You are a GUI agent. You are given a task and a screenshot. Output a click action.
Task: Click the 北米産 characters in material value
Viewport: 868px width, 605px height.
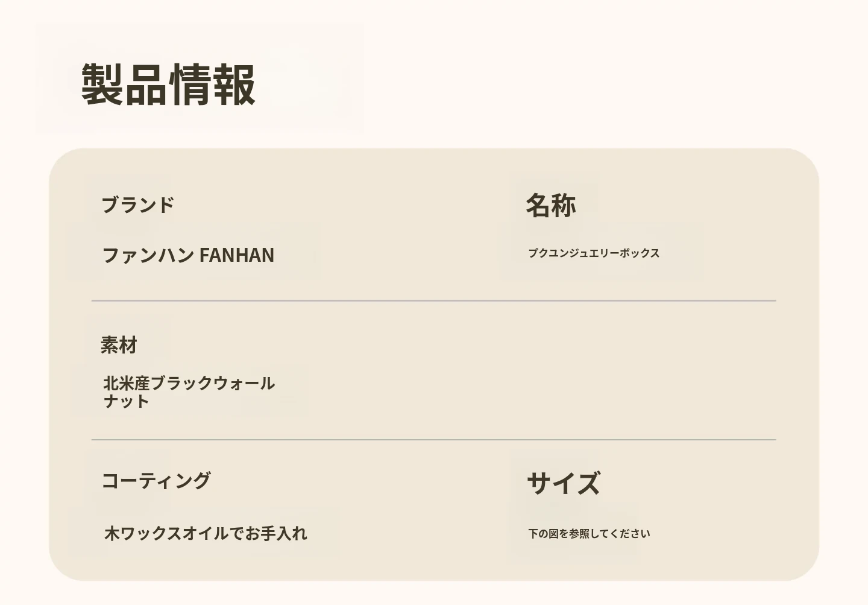[126, 383]
